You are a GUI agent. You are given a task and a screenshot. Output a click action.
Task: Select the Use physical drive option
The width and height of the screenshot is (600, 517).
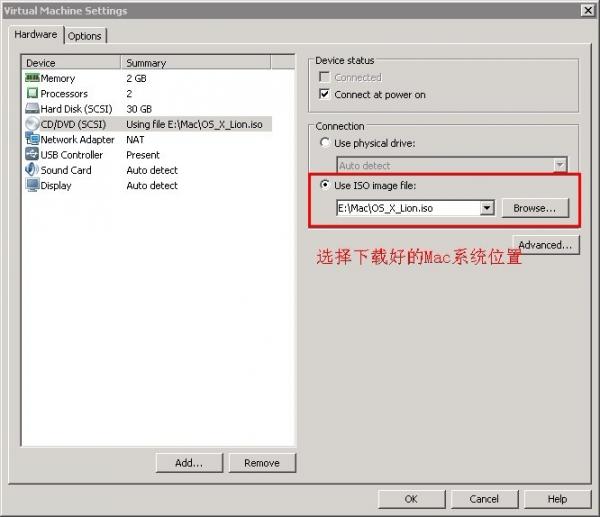325,143
